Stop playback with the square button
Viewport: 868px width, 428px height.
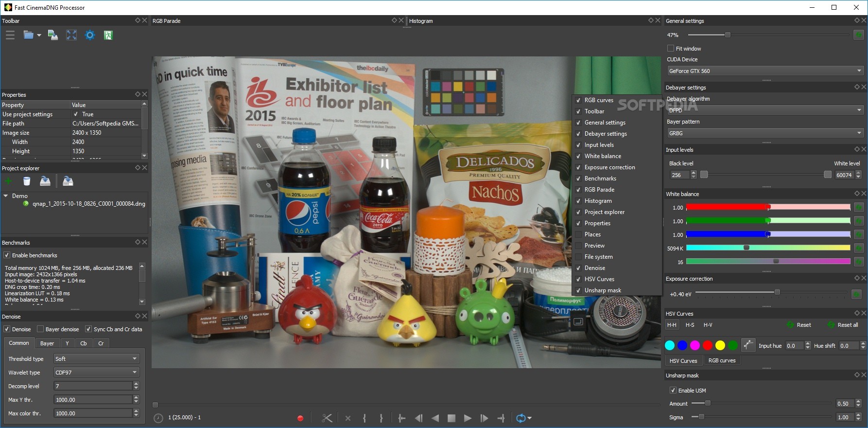(451, 418)
